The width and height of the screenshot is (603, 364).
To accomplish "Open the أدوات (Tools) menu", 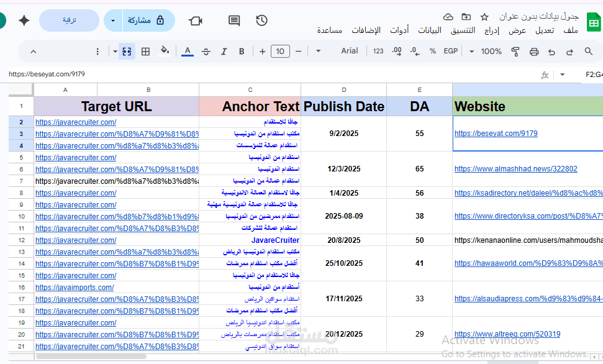I will [x=399, y=30].
